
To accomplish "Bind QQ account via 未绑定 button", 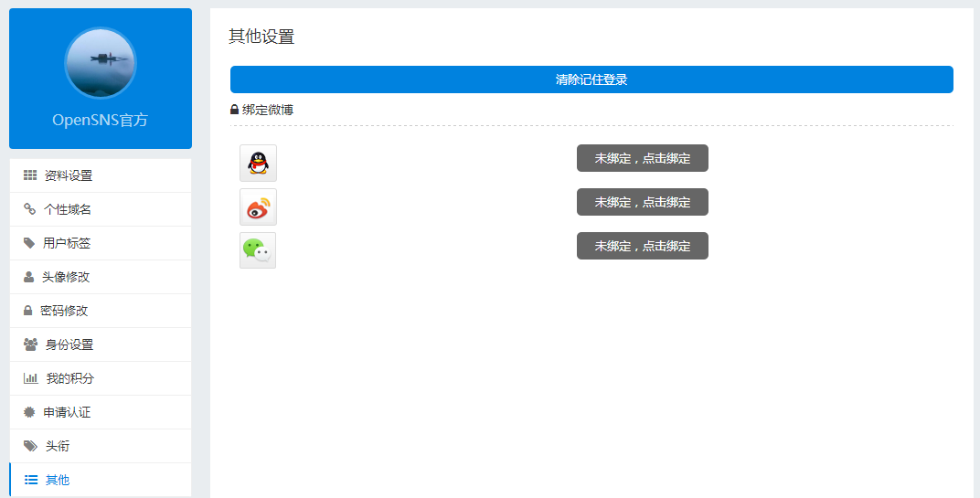I will click(x=643, y=158).
